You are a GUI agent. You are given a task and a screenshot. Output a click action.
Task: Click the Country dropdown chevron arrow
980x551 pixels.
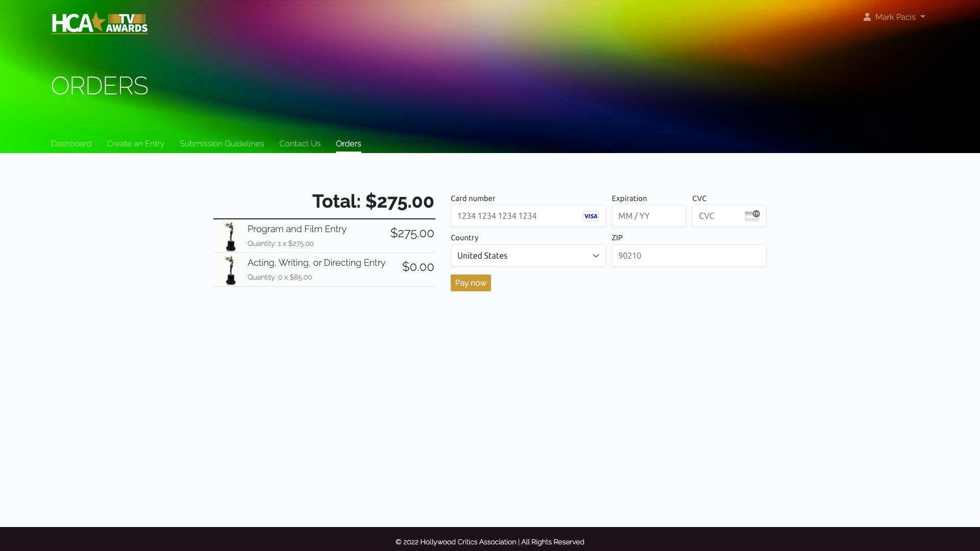pos(595,256)
